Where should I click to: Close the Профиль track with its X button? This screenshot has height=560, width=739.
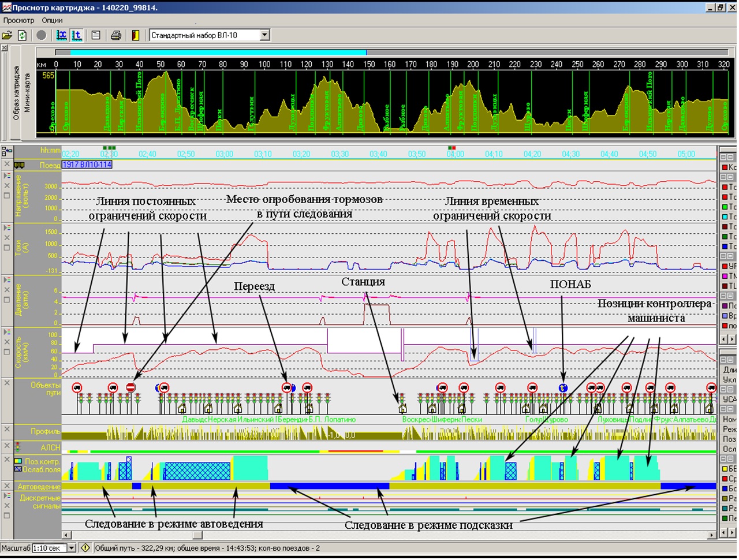click(x=7, y=430)
